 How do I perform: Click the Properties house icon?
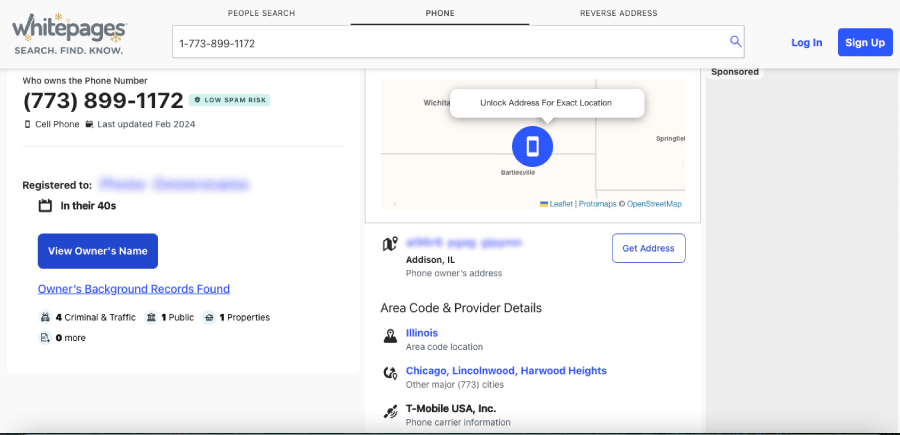tap(210, 317)
